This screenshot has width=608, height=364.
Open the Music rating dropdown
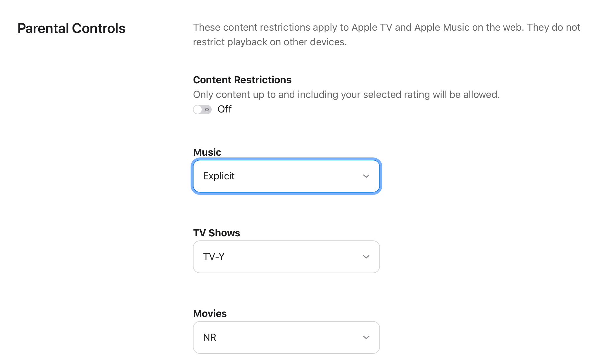point(286,176)
